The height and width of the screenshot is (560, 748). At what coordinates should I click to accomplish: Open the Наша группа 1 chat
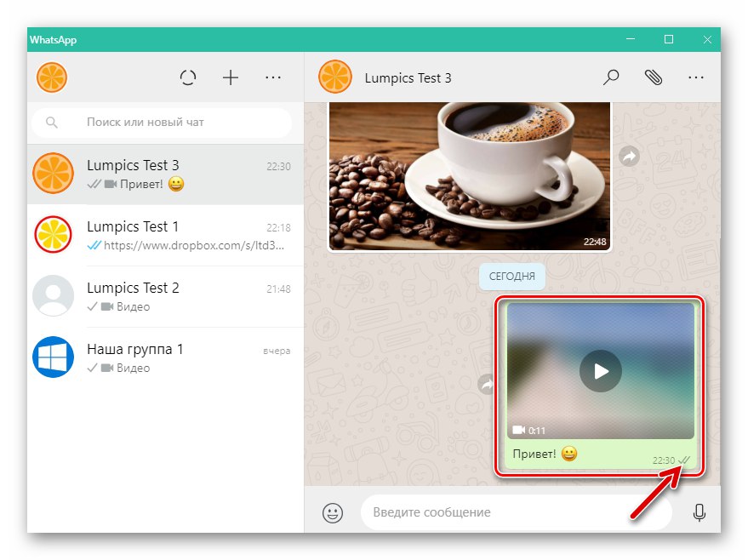(x=166, y=357)
